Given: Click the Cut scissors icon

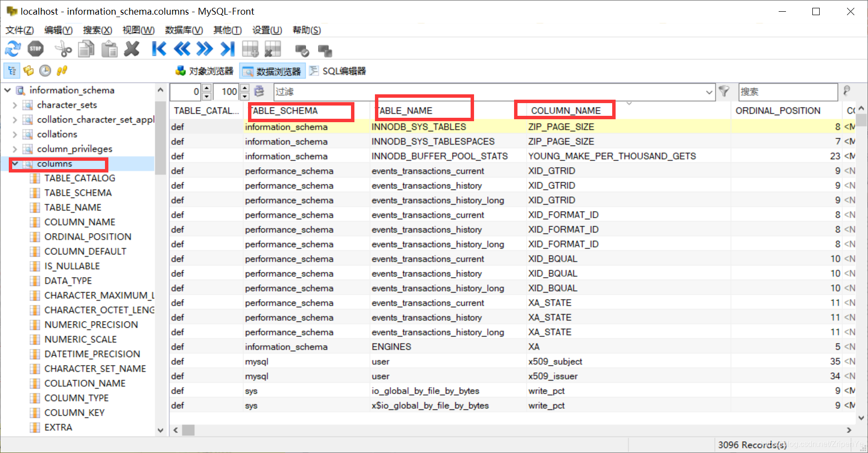Looking at the screenshot, I should coord(63,49).
